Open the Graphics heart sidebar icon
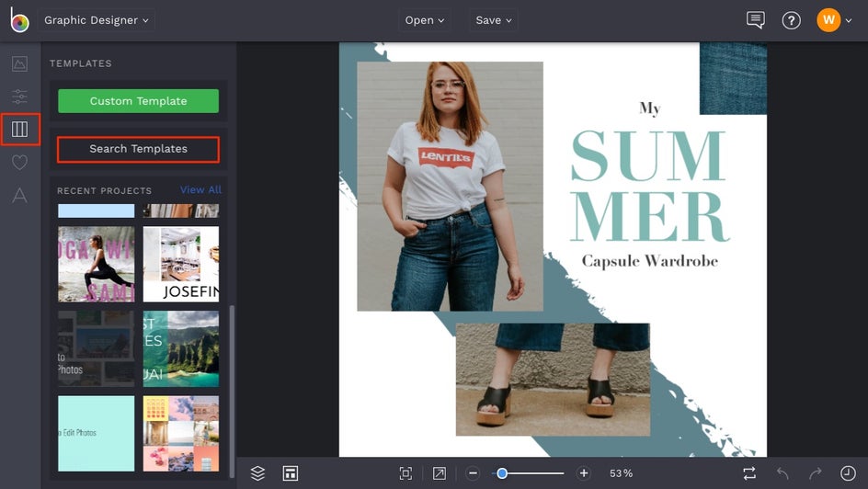Screen dimensions: 868x489 [x=19, y=163]
